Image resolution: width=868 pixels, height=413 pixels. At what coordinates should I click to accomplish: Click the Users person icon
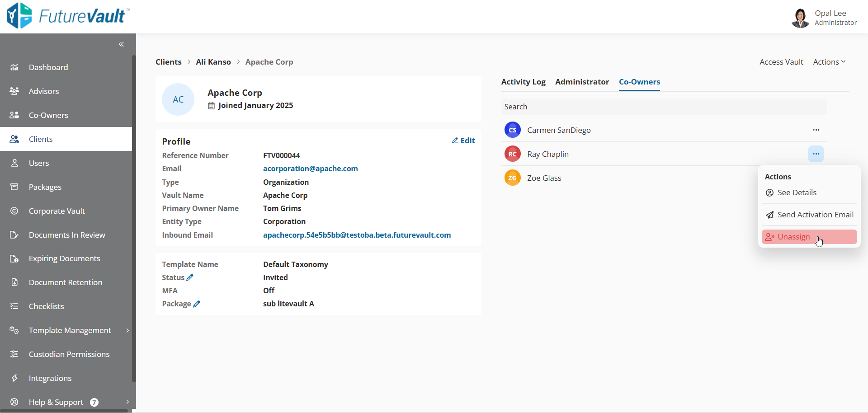[x=14, y=163]
